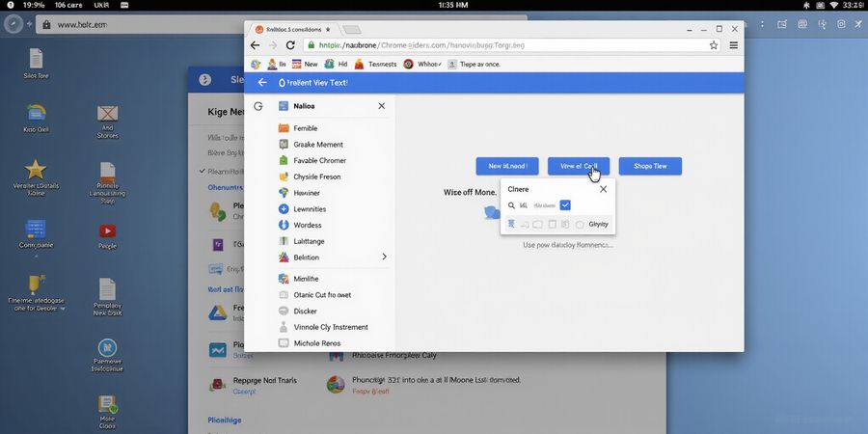868x434 pixels.
Task: Click Vinnole Cly Instrement icon
Action: [284, 327]
